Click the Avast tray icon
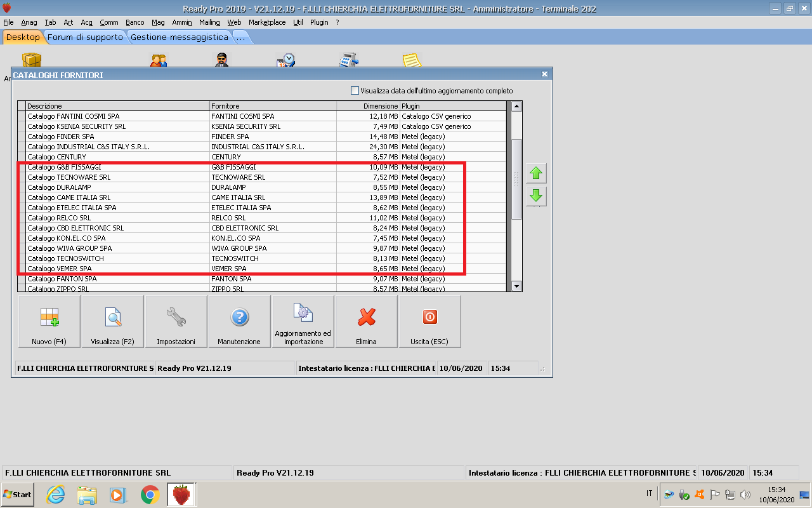 coord(700,494)
